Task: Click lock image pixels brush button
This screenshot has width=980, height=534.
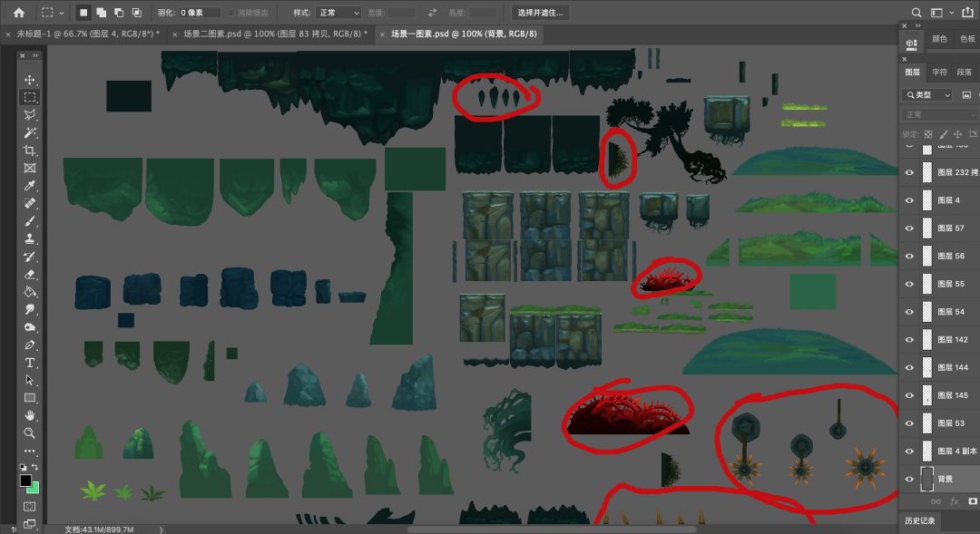Action: tap(943, 134)
